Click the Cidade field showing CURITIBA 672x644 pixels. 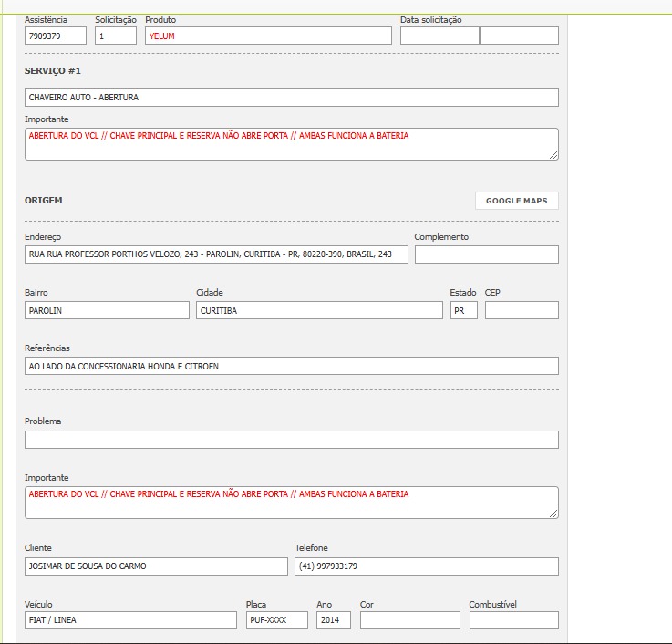319,310
